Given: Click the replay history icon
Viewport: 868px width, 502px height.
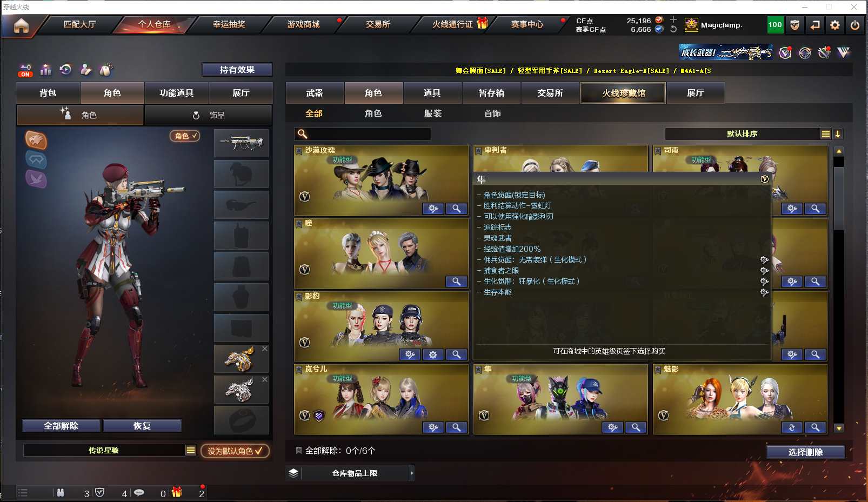Looking at the screenshot, I should click(66, 70).
